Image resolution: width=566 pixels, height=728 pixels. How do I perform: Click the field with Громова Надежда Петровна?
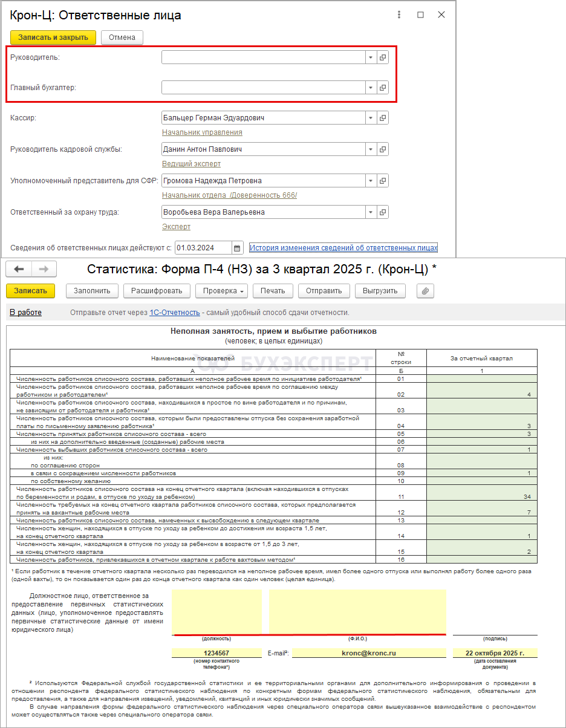pos(263,181)
